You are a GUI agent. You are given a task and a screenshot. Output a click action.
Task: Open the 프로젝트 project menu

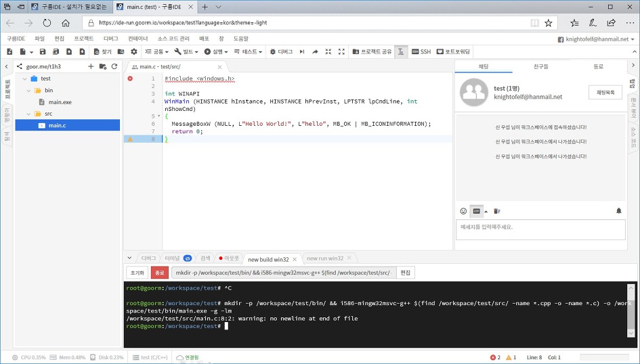[x=84, y=39]
